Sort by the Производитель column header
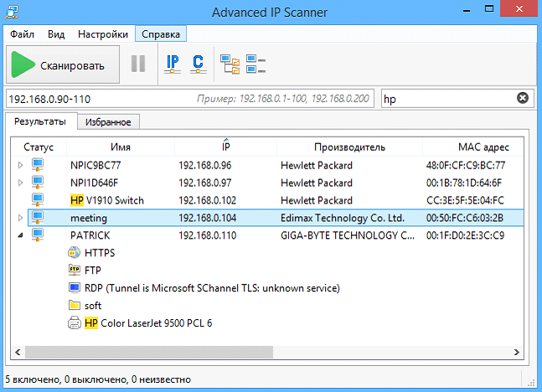542x392 pixels. 349,147
